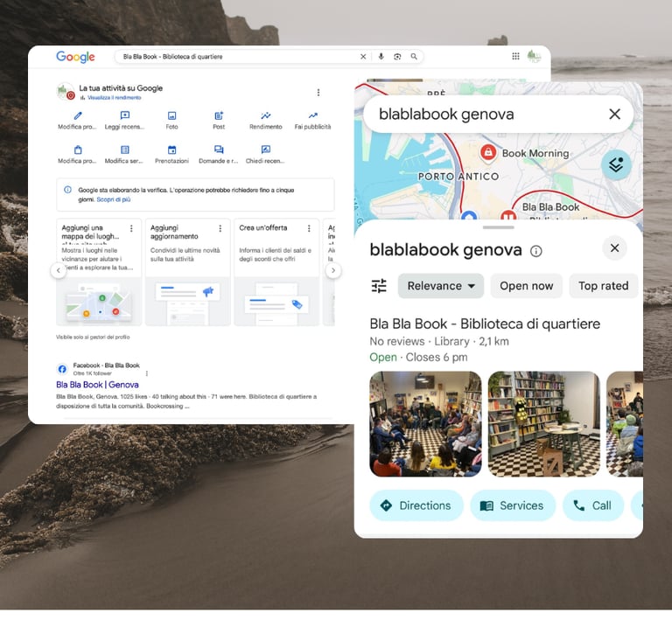Open Leggi recensioni icon
This screenshot has height=620, width=672.
click(125, 115)
